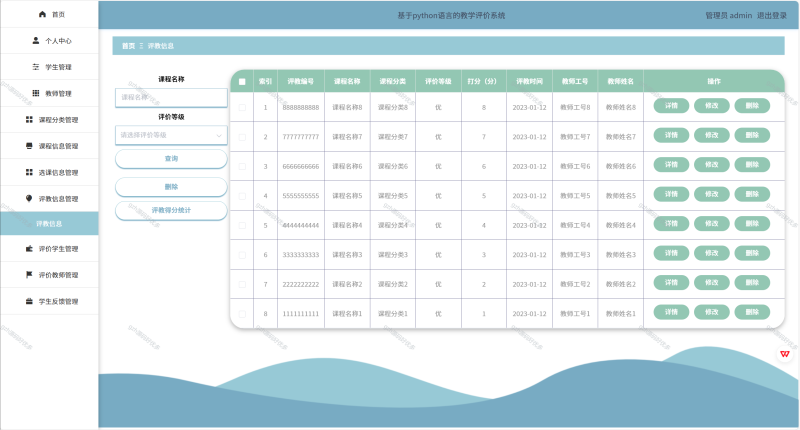Click the 查询 search button
Screen dimensions: 800x430
[171, 159]
